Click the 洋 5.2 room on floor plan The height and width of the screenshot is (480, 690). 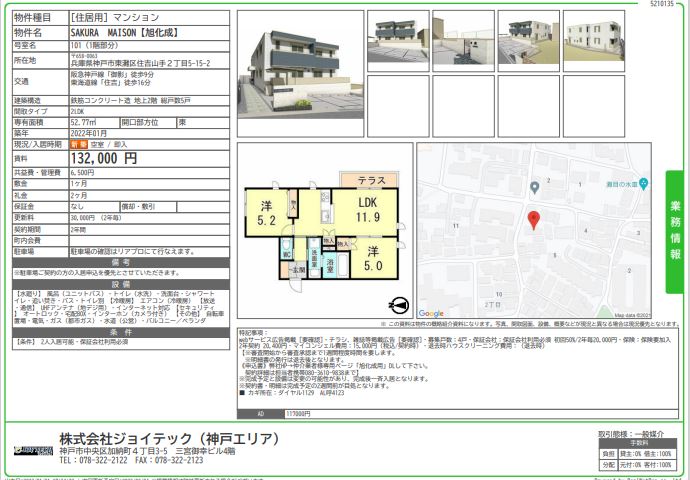click(x=266, y=213)
